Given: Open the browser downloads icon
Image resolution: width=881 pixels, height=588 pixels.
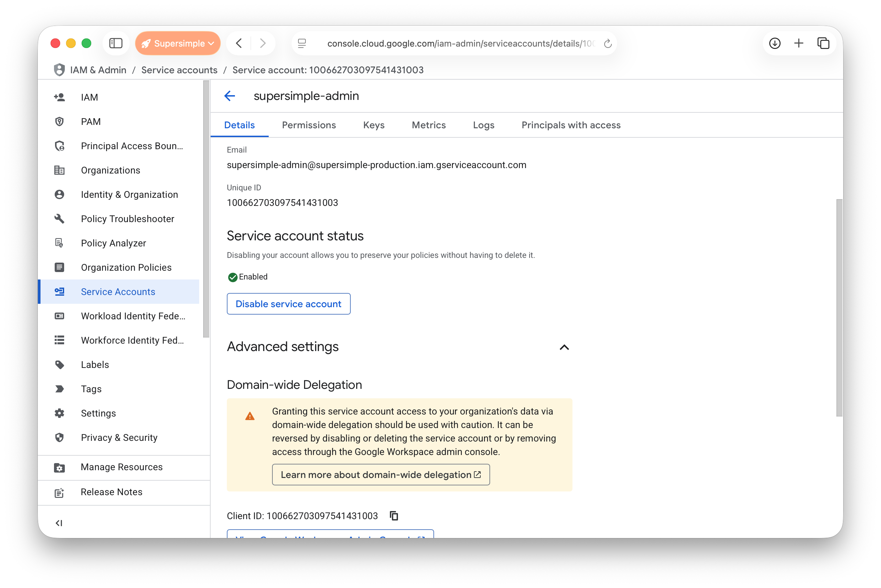Looking at the screenshot, I should pos(775,43).
